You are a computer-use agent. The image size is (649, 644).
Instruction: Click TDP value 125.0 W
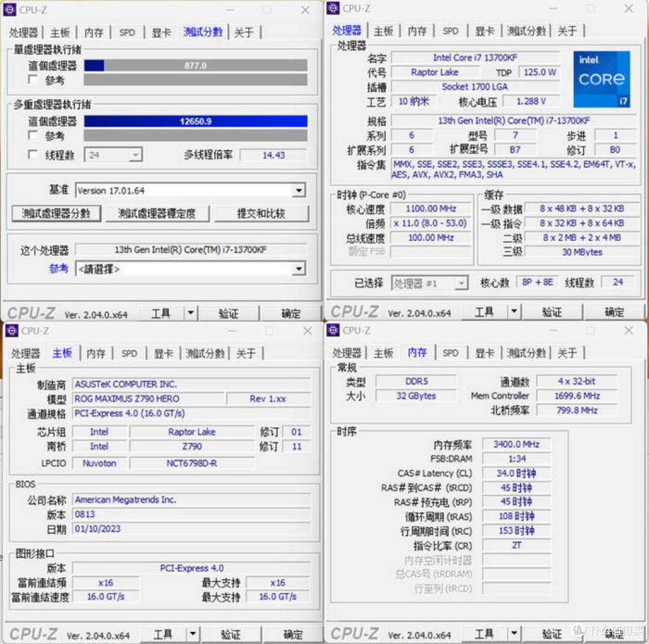click(x=539, y=72)
